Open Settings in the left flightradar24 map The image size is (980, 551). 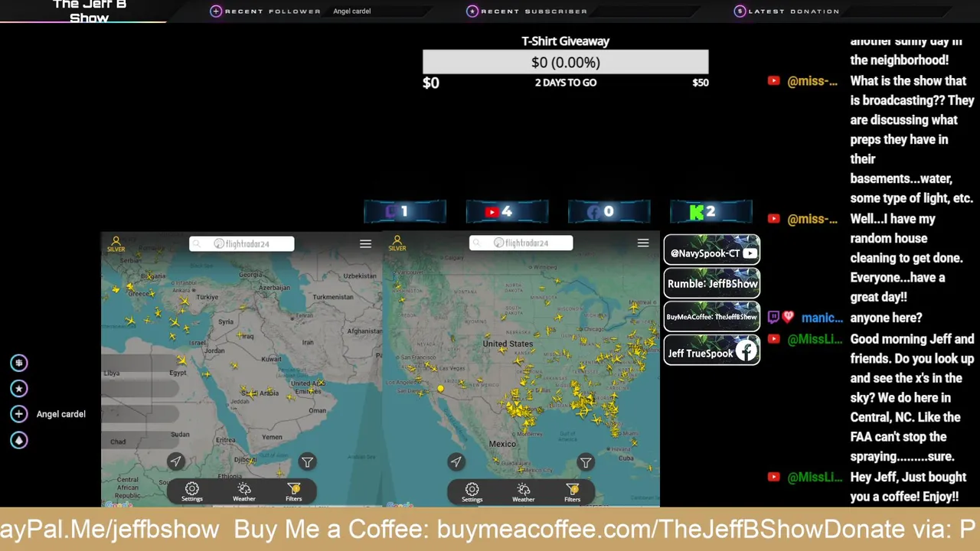192,491
